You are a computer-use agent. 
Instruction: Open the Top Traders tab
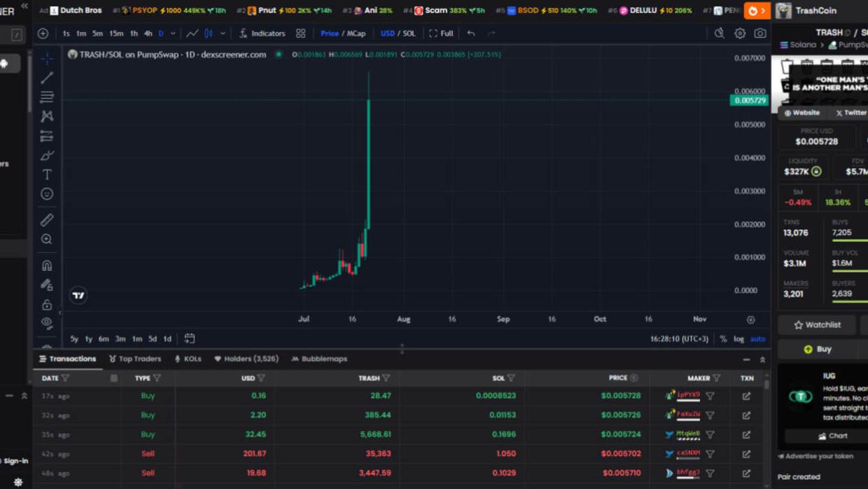point(135,359)
